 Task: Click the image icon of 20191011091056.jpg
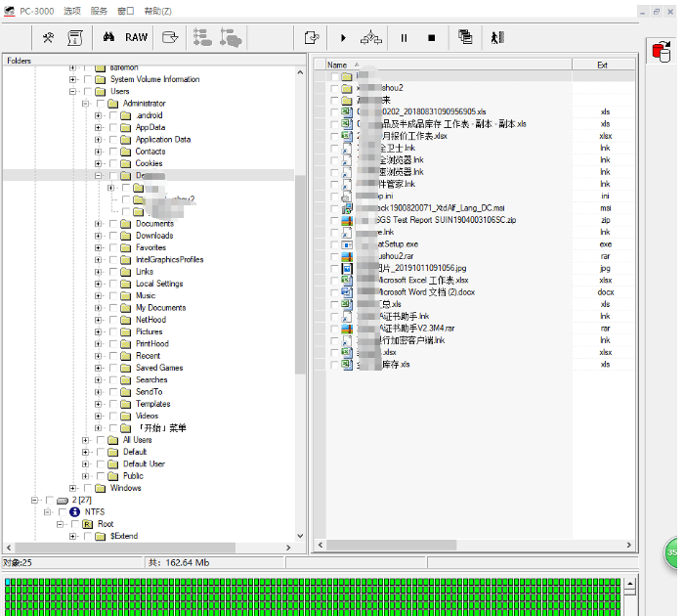(x=347, y=268)
